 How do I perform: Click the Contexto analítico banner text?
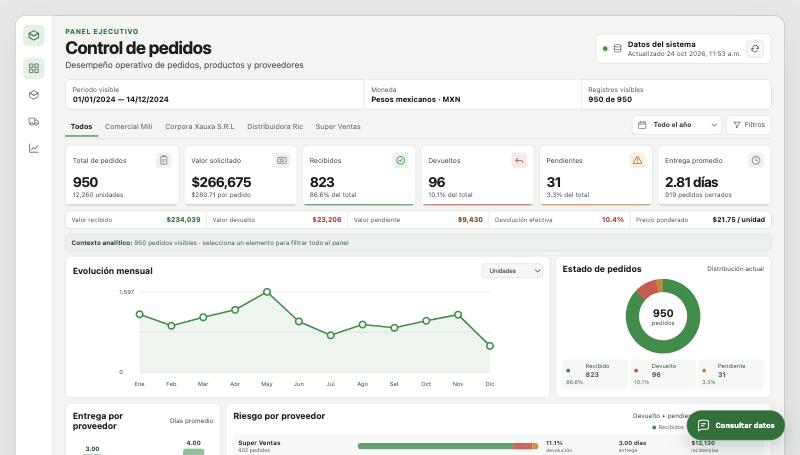coord(210,243)
